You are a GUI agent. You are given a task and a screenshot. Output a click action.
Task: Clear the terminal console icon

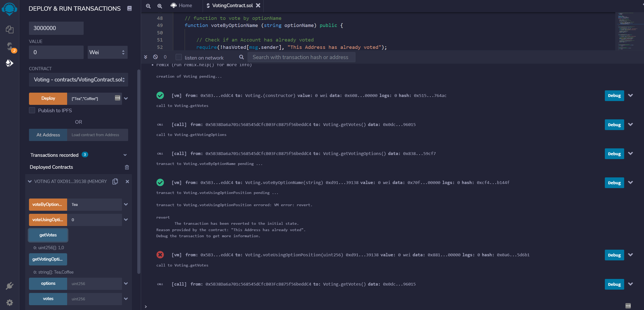(x=155, y=57)
